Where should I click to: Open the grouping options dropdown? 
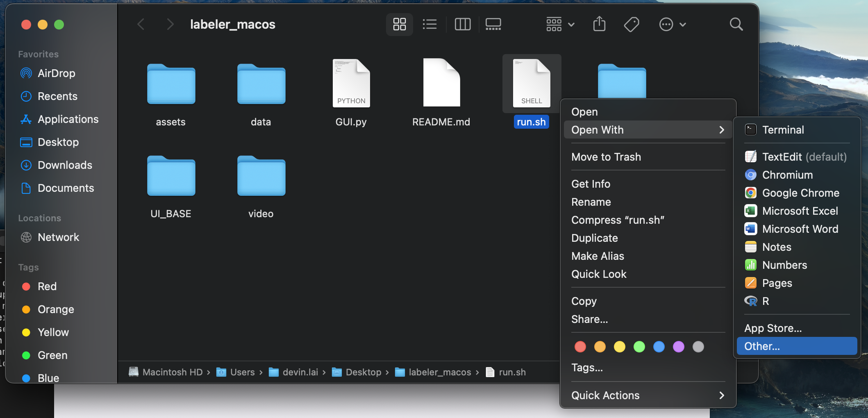pyautogui.click(x=559, y=24)
